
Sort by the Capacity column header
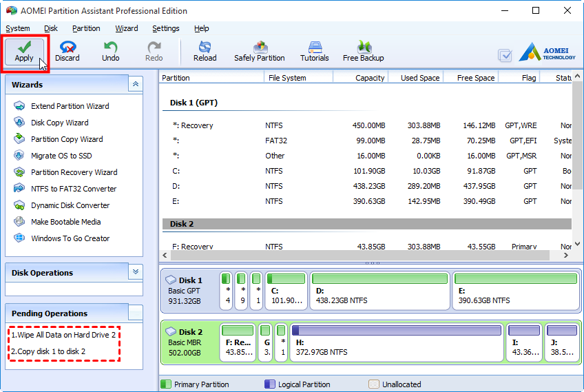[369, 78]
